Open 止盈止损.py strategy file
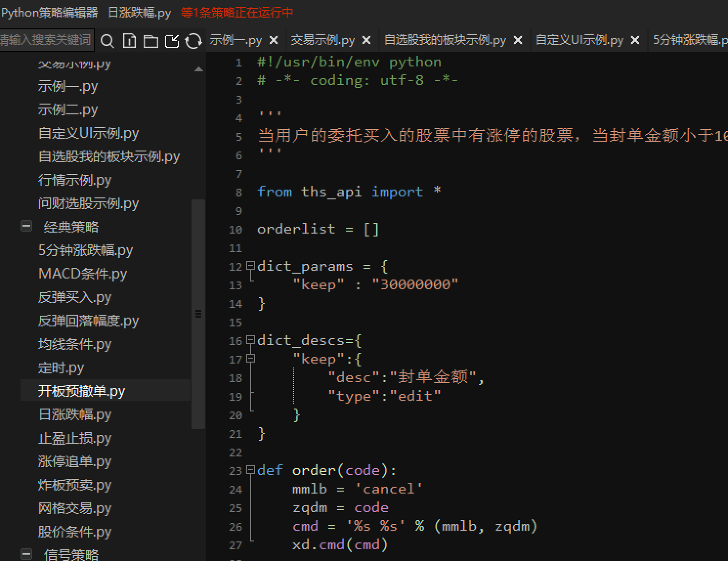The width and height of the screenshot is (728, 561). (x=75, y=438)
